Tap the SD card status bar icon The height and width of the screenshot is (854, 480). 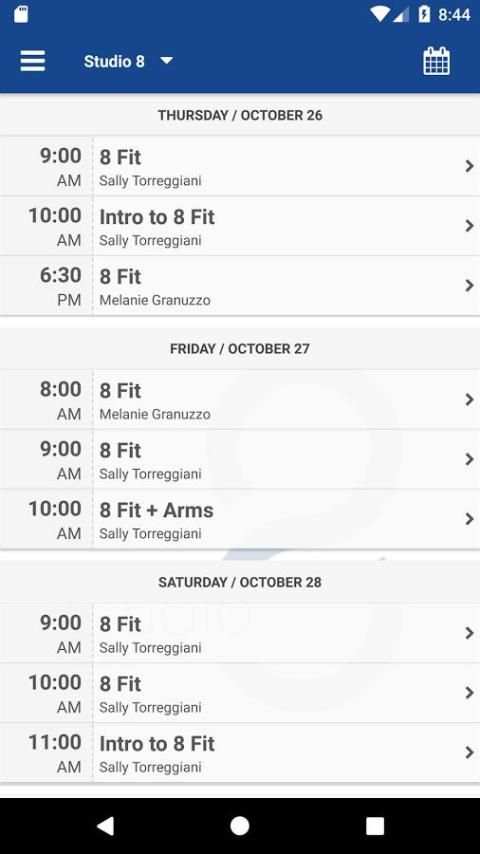tap(21, 14)
